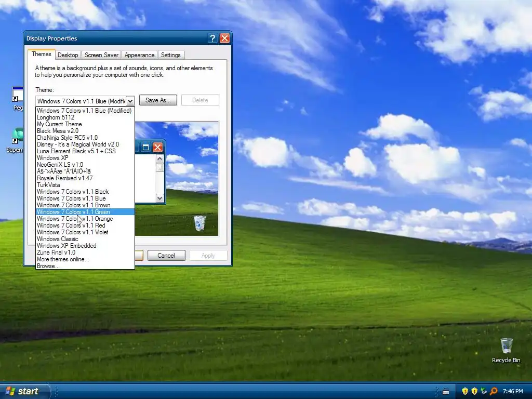
Task: Close the Display Properties dialog
Action: click(x=224, y=38)
